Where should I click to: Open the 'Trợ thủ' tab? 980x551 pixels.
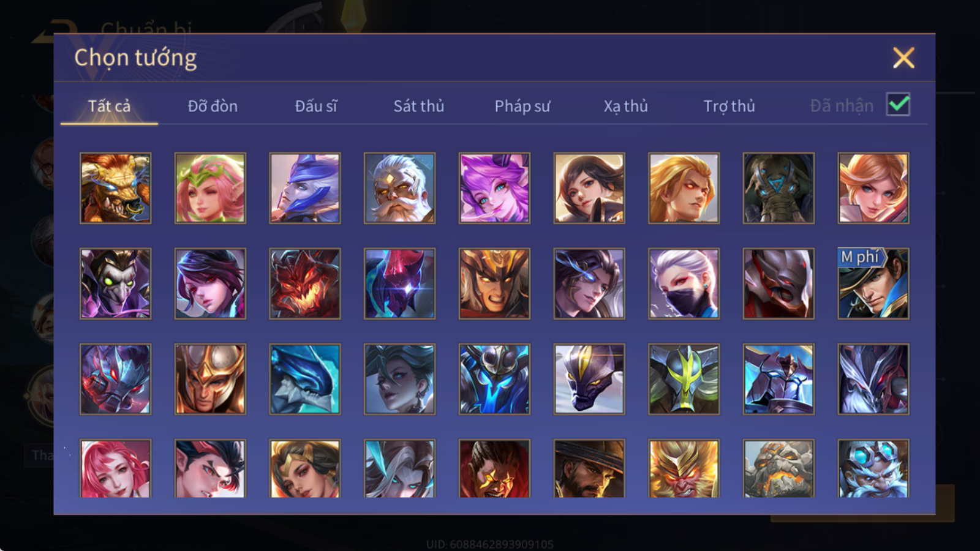pyautogui.click(x=729, y=106)
